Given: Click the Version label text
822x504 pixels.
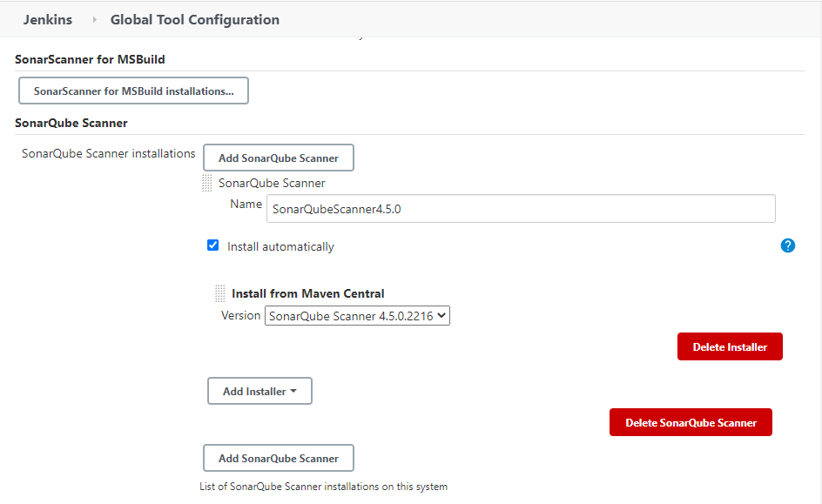Looking at the screenshot, I should pyautogui.click(x=240, y=315).
